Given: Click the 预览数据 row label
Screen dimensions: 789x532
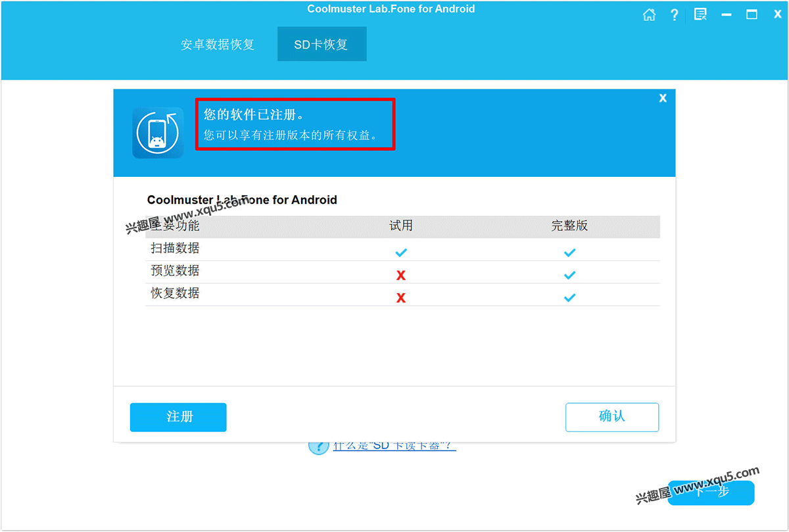Looking at the screenshot, I should pyautogui.click(x=175, y=270).
